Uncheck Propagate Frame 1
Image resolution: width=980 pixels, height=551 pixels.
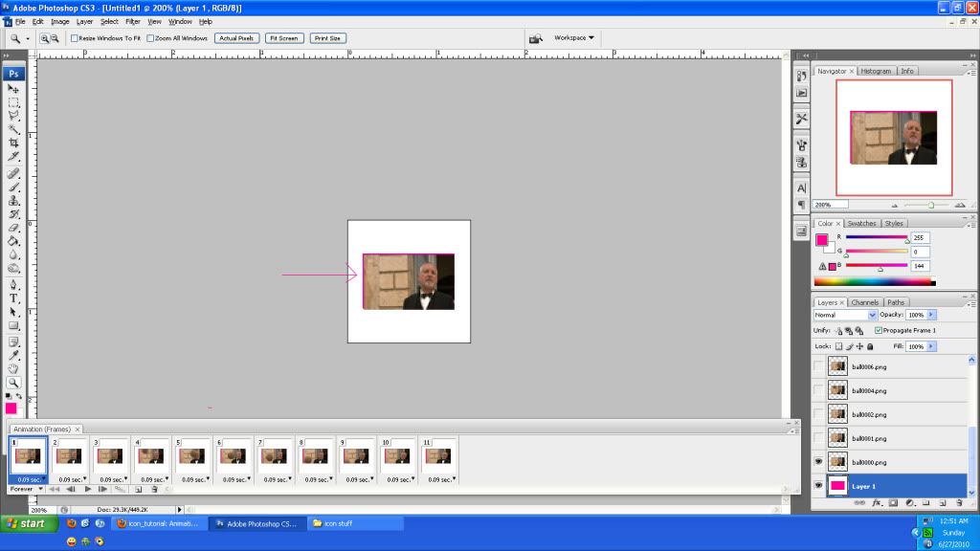coord(879,330)
